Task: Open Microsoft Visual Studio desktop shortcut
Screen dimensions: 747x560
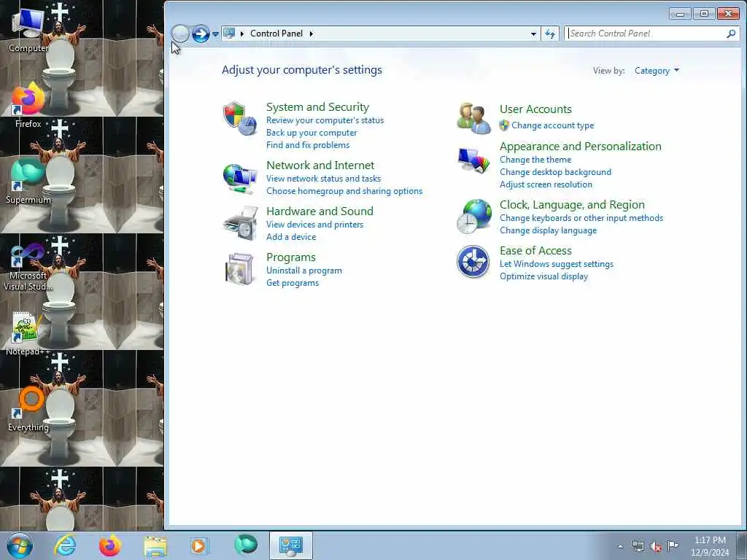Action: (x=28, y=267)
